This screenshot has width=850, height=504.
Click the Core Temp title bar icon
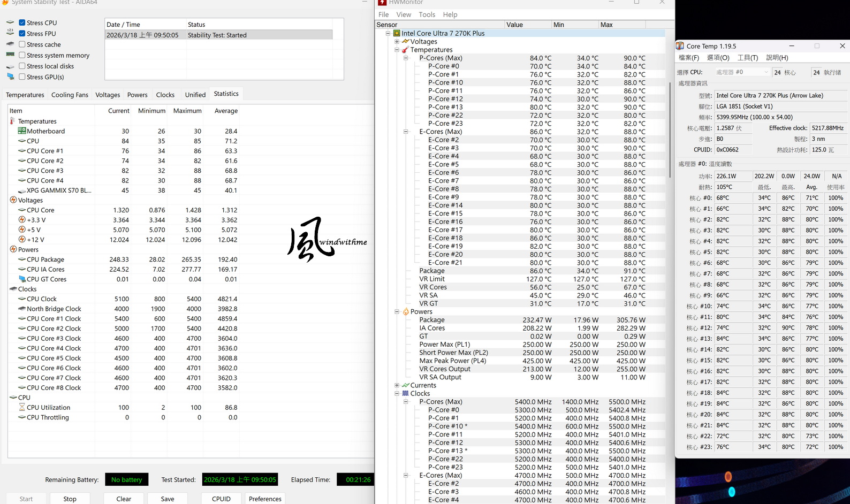coord(680,46)
